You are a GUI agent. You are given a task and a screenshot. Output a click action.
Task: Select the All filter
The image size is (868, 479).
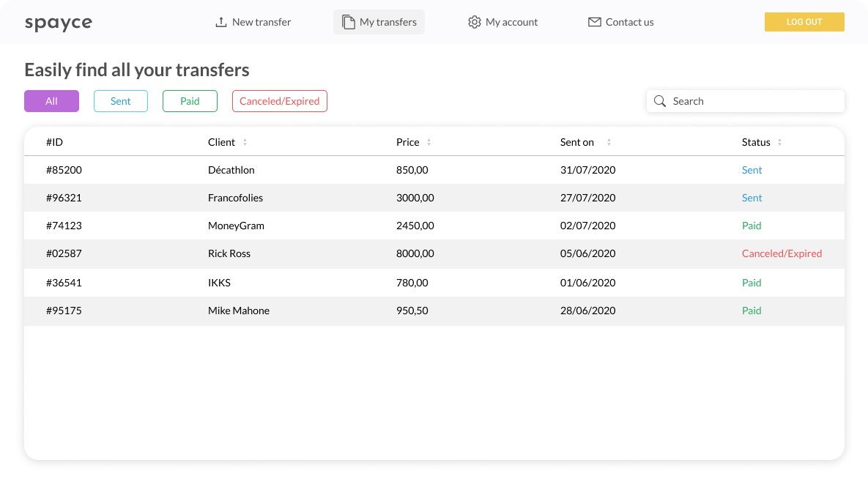click(51, 101)
